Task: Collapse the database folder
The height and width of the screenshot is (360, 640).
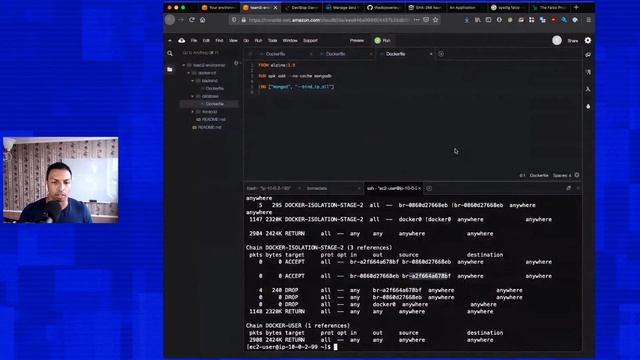Action: (193, 96)
